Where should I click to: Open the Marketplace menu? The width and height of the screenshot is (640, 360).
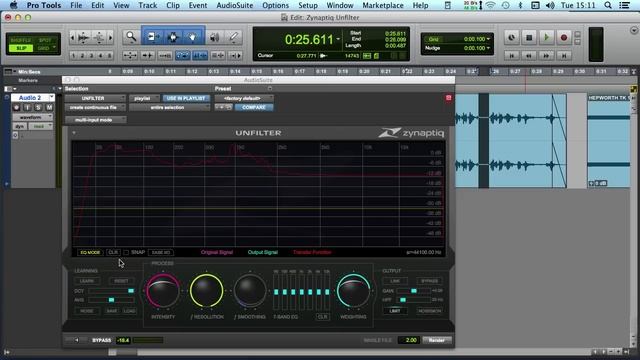tap(383, 5)
